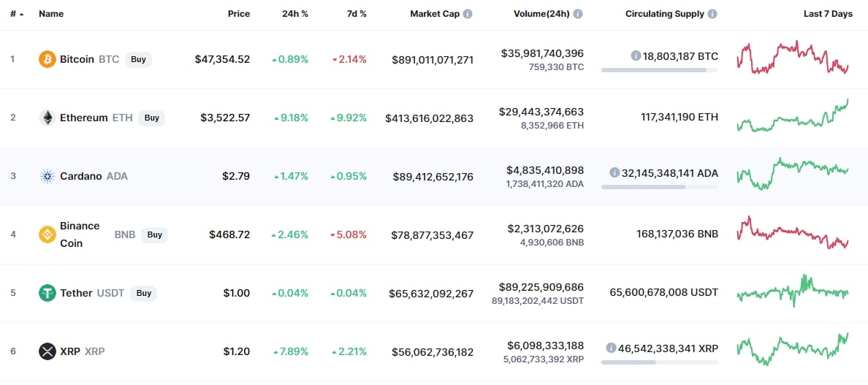
Task: Sort table by the 24h % header
Action: [x=295, y=14]
